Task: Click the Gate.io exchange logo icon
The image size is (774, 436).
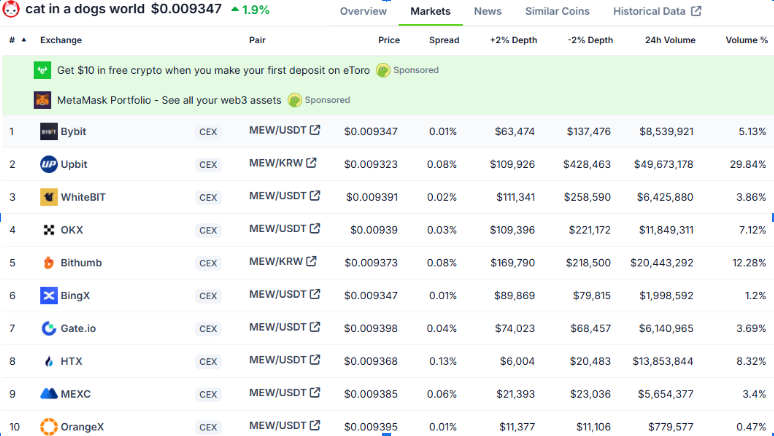Action: [x=49, y=328]
